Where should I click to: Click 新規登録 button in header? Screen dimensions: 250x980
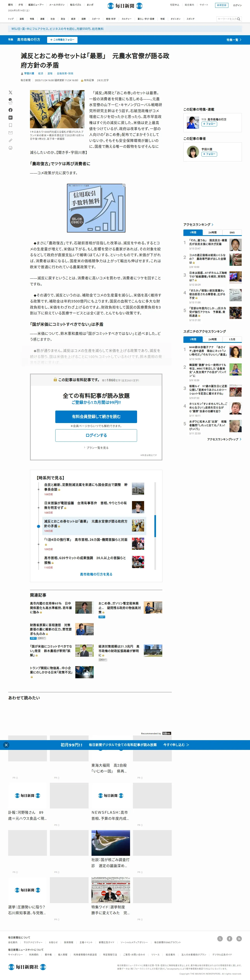coord(221,5)
